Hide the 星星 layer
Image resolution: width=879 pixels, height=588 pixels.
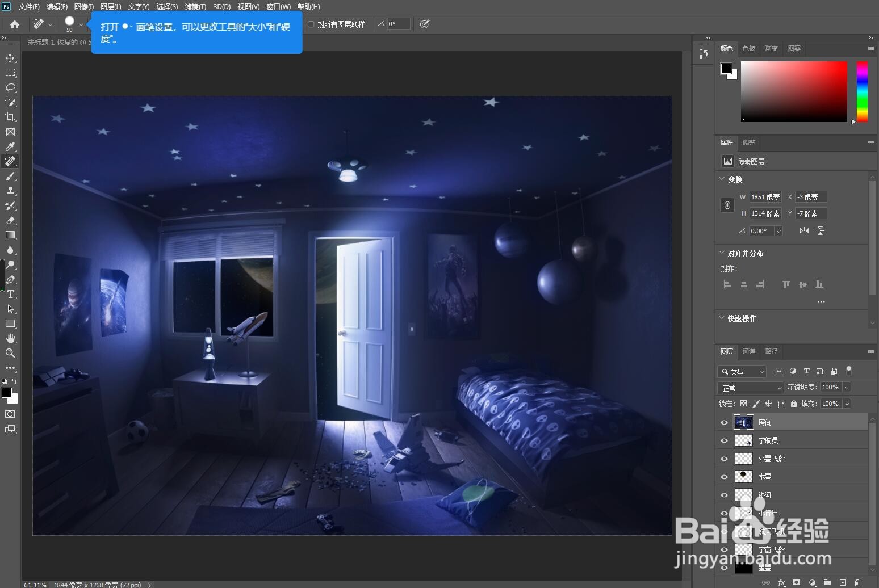(724, 568)
